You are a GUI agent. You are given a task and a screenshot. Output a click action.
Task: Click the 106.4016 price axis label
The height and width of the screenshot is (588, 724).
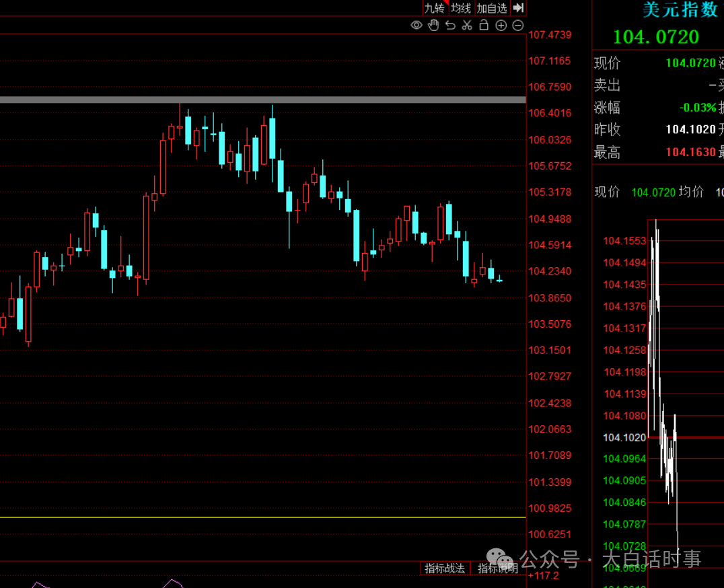point(550,113)
